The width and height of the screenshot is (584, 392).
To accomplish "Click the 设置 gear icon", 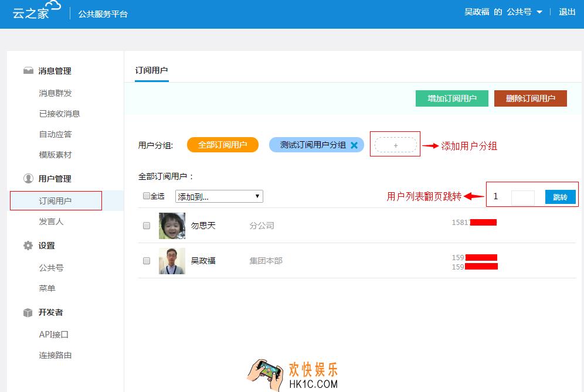I will coord(28,246).
